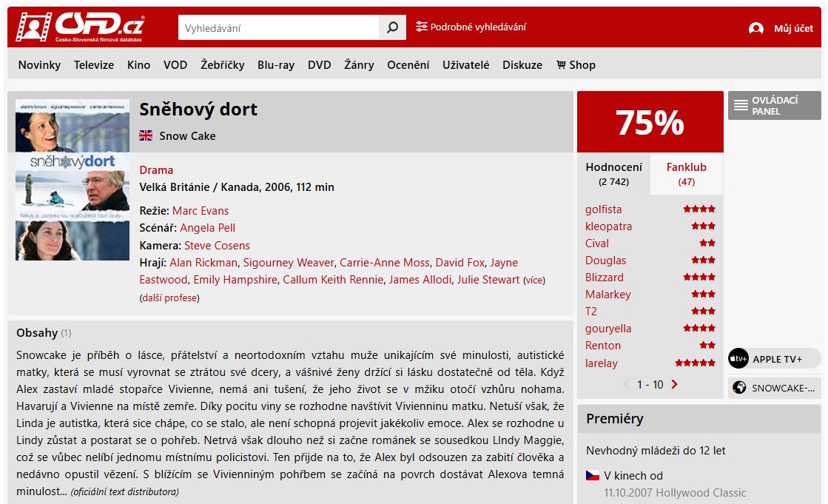
Task: Open user Renton's profile
Action: (602, 346)
